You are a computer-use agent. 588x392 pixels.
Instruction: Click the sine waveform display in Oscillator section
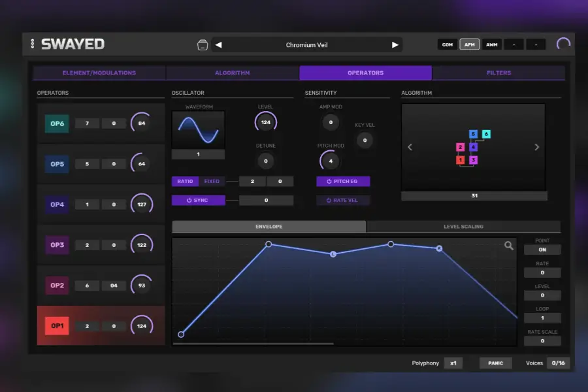click(198, 128)
